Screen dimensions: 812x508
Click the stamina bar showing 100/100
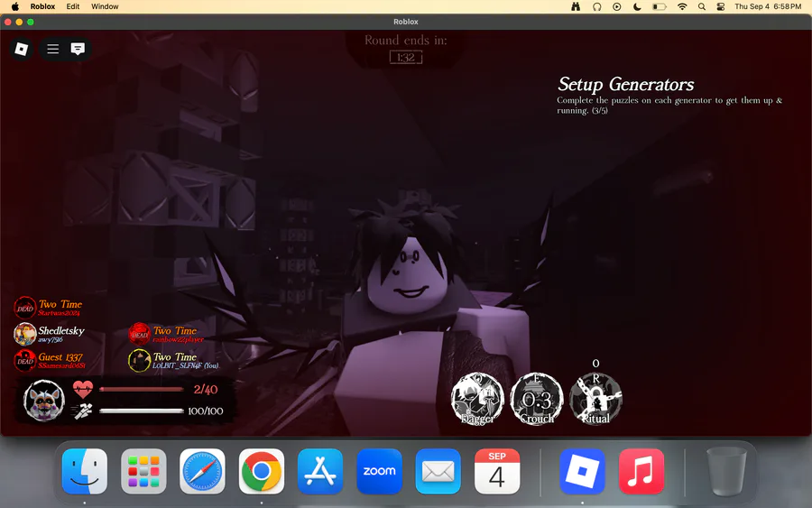(142, 411)
